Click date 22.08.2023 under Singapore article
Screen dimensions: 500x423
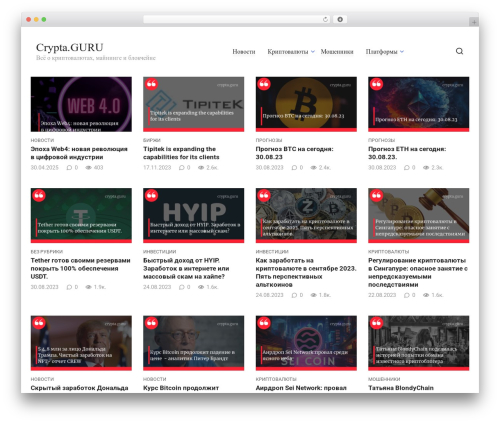pos(382,295)
